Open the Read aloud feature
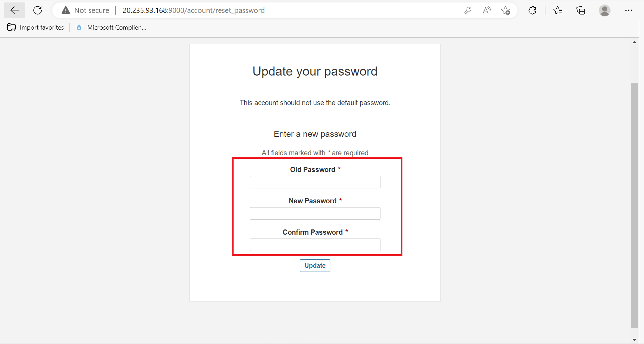The image size is (644, 344). click(486, 10)
